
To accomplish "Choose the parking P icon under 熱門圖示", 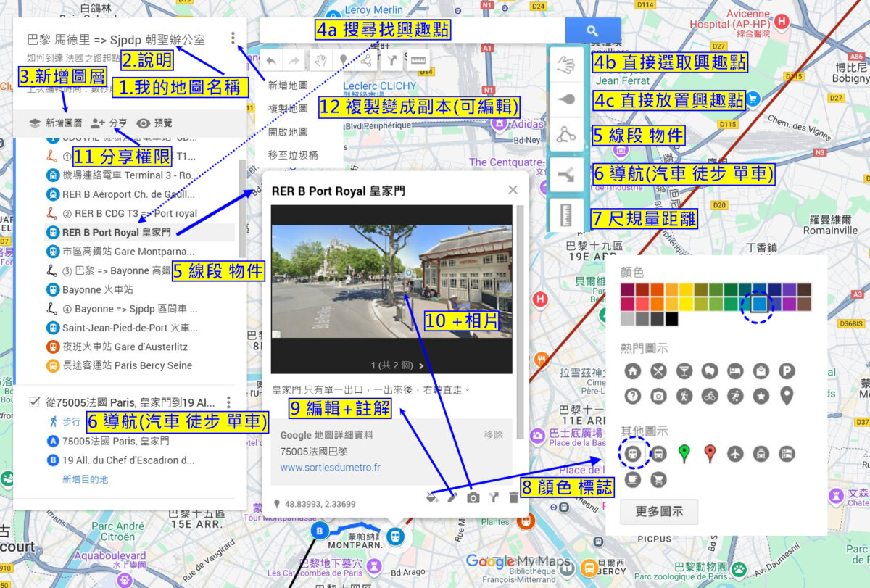I will tap(787, 371).
